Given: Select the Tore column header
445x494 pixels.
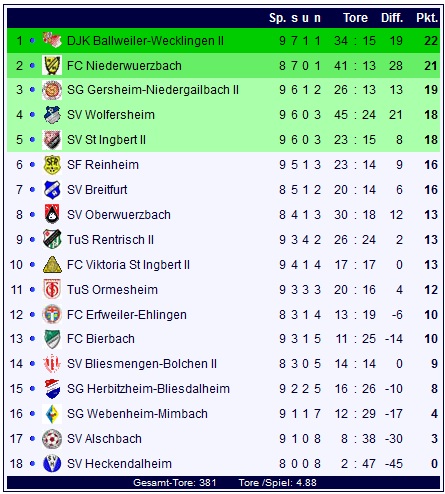Looking at the screenshot, I should click(355, 18).
